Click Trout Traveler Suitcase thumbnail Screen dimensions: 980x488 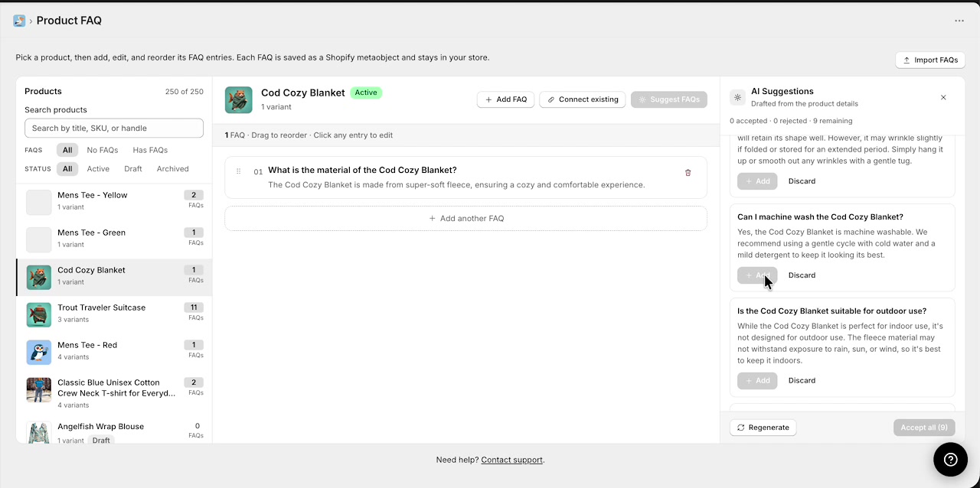(39, 314)
